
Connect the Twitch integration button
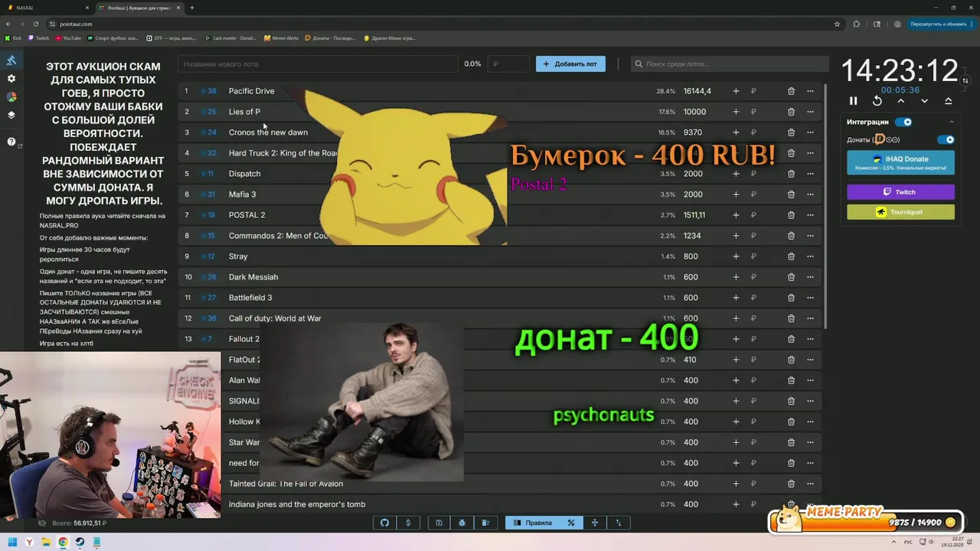900,192
